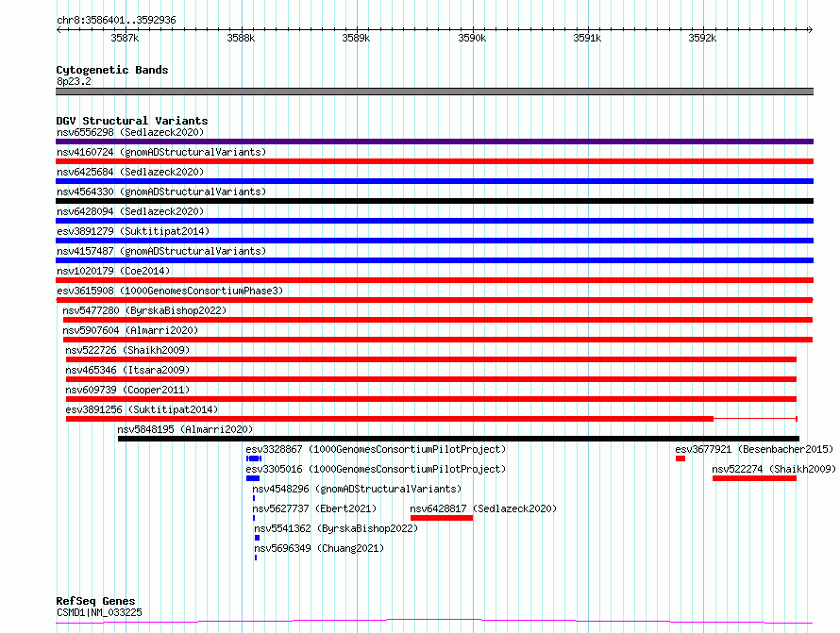Click the nsv6425684 (Sedlazeck2020) label

[130, 172]
